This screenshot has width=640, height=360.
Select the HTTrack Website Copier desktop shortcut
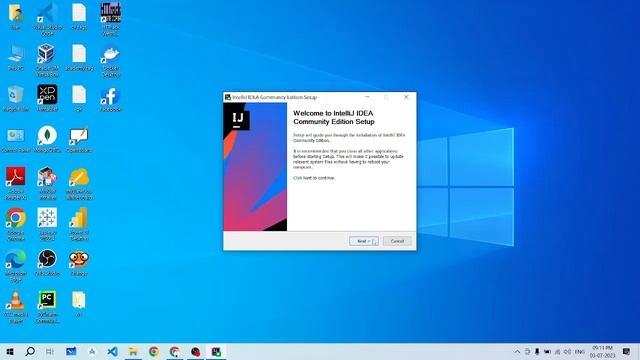111,19
